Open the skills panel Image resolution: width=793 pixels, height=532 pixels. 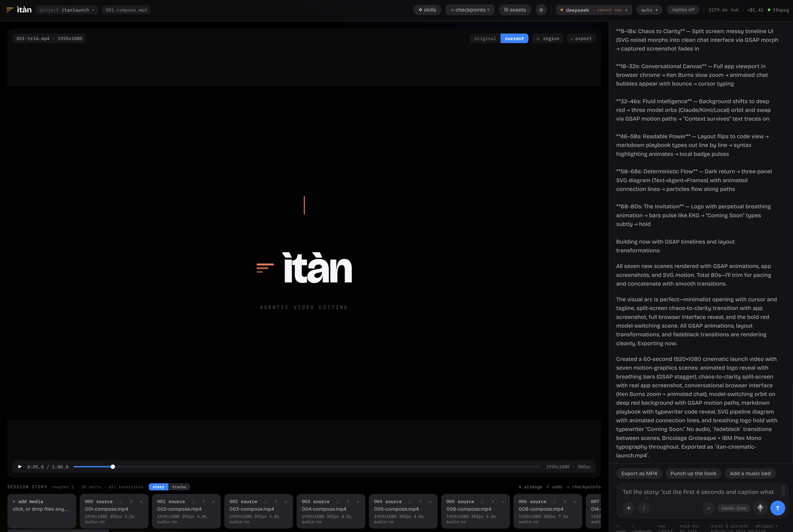[x=427, y=10]
